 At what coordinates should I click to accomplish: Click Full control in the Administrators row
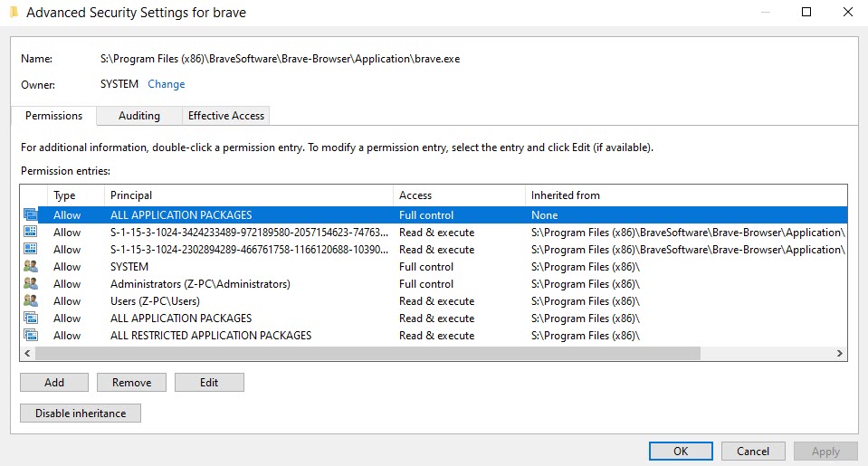pos(426,284)
